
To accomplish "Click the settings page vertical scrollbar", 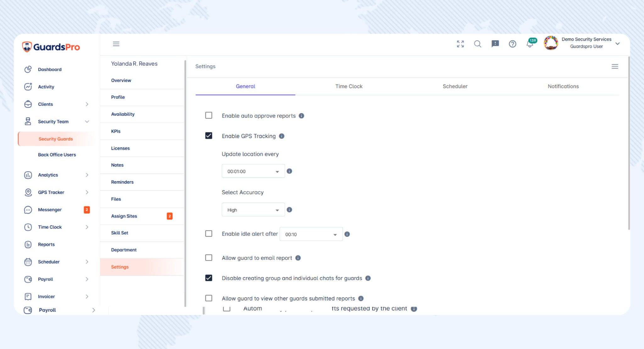I will pyautogui.click(x=629, y=143).
